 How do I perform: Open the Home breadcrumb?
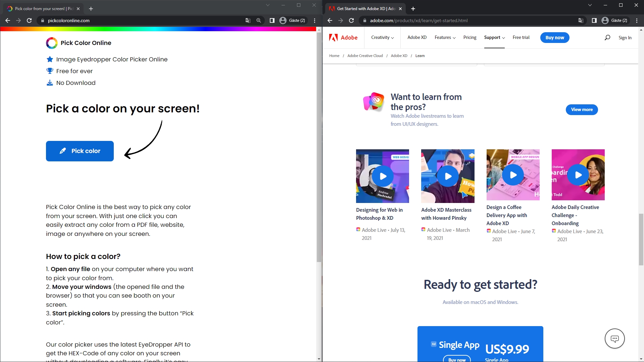click(x=334, y=56)
